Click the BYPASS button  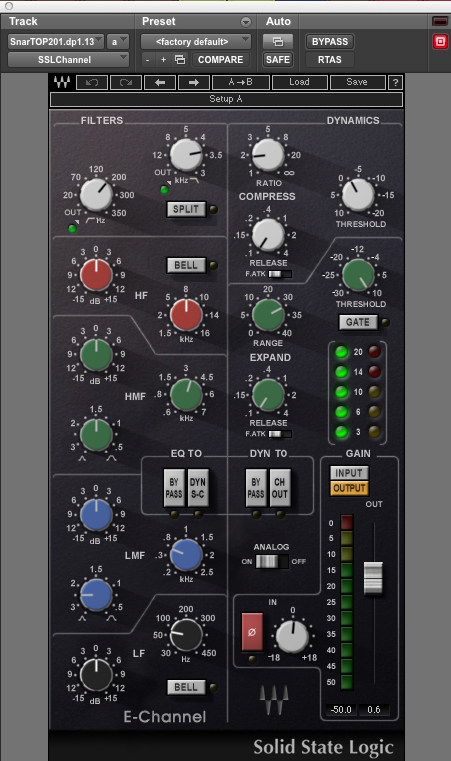330,42
